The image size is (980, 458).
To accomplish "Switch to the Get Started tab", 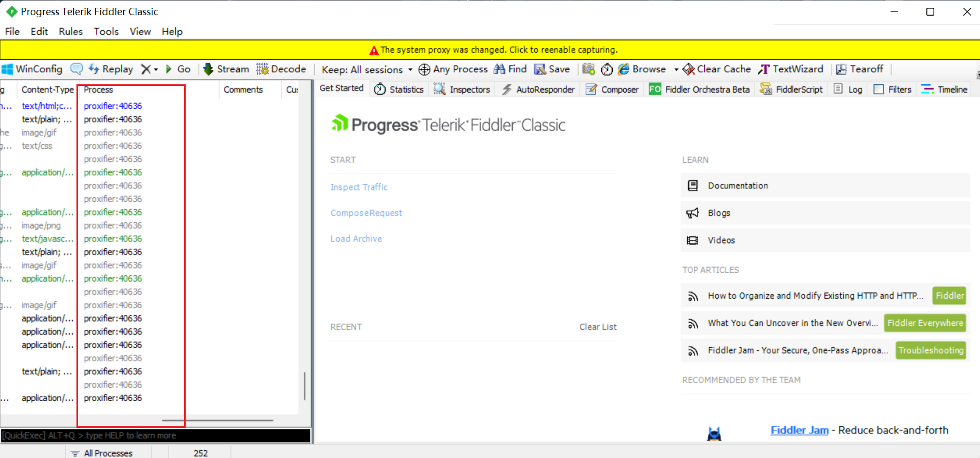I will click(x=342, y=88).
